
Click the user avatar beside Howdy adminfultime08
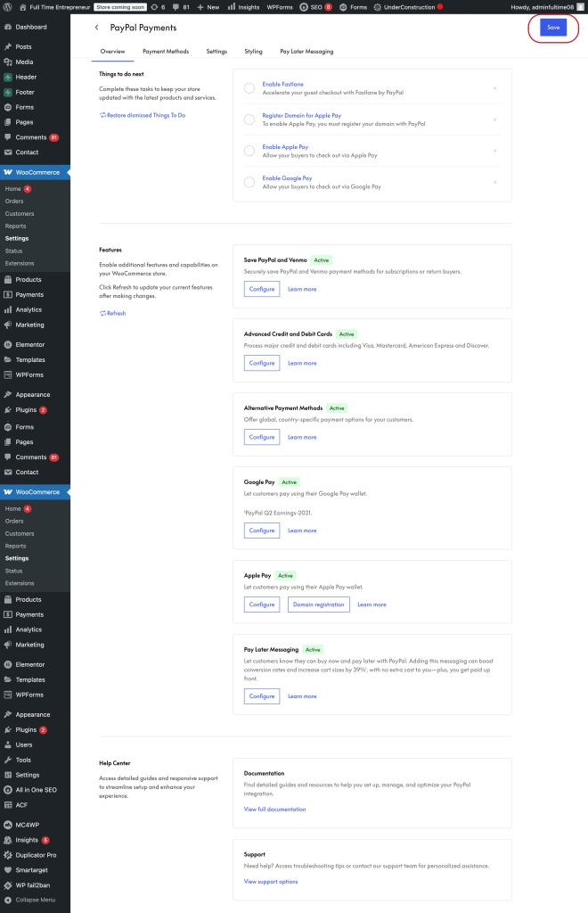click(x=580, y=7)
